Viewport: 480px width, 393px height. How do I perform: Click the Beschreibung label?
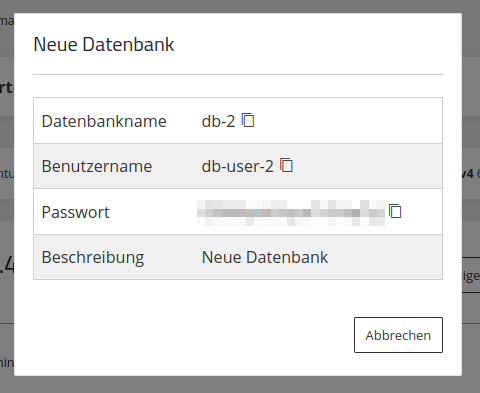[93, 258]
